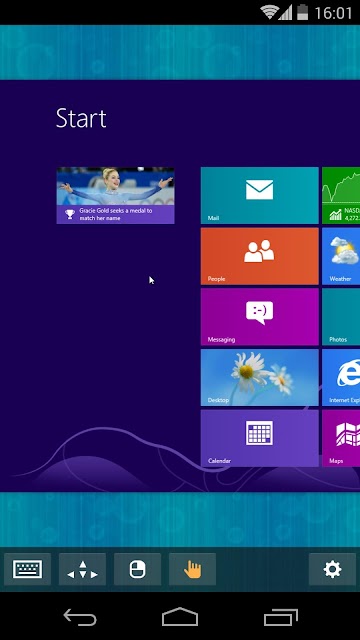The image size is (360, 640).
Task: Open the Weather tile
Action: coord(341,256)
